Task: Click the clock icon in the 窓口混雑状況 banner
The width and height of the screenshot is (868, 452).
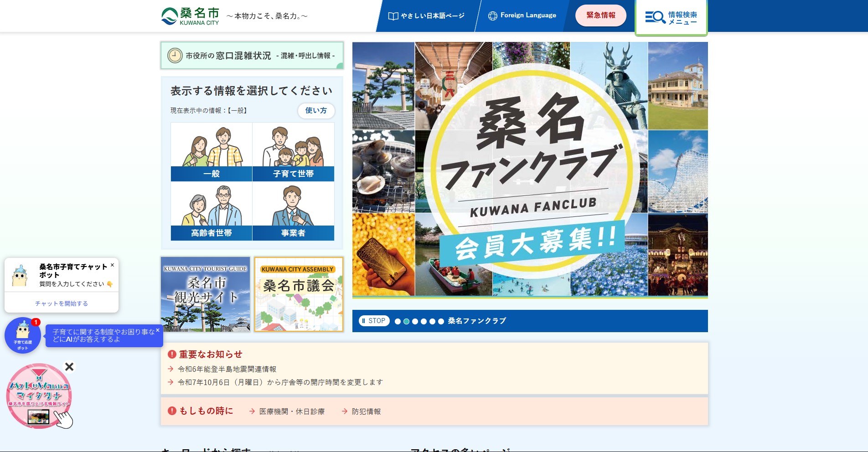Action: (x=175, y=56)
